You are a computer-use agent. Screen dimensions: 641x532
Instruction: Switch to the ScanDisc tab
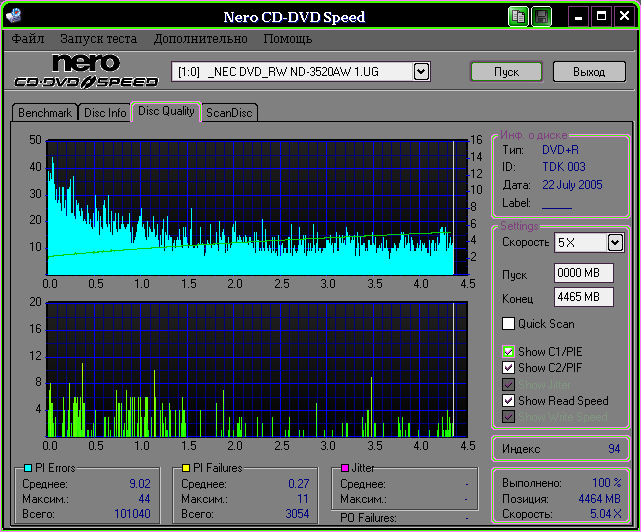tap(229, 113)
